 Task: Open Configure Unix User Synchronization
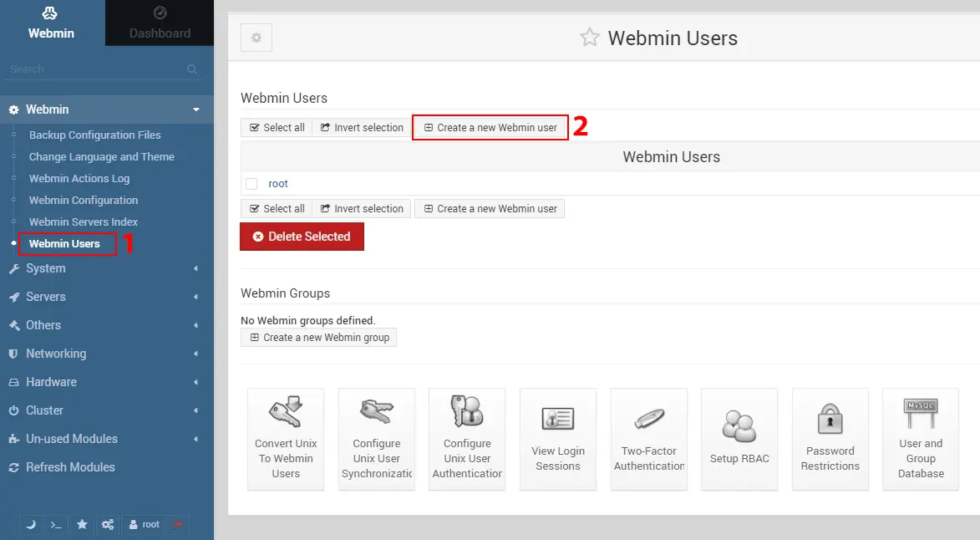point(376,439)
